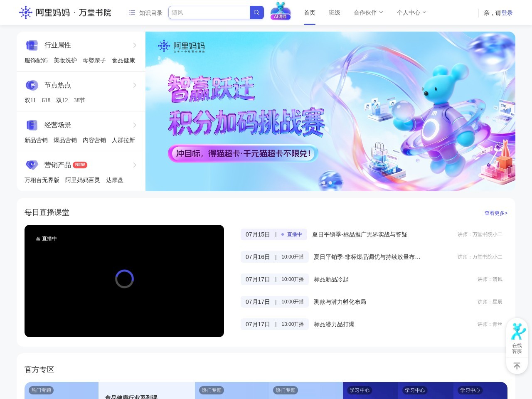Open the 双12 hot topic link
Image resolution: width=532 pixels, height=399 pixels.
62,100
